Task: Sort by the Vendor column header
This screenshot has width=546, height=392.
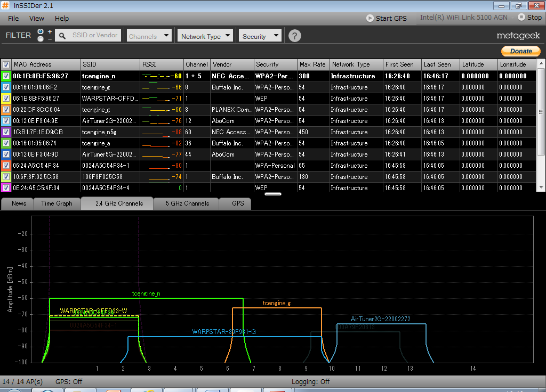Action: pos(232,64)
